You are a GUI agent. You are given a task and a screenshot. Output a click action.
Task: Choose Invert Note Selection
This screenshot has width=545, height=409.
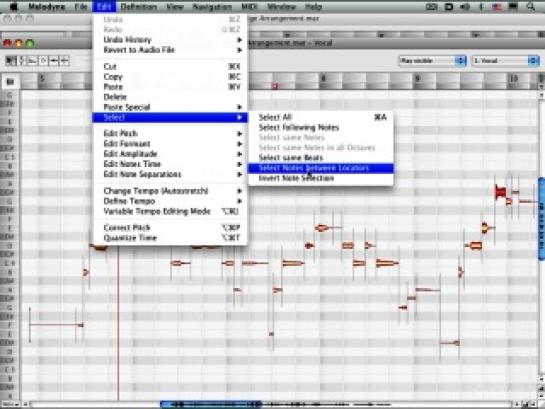point(321,178)
